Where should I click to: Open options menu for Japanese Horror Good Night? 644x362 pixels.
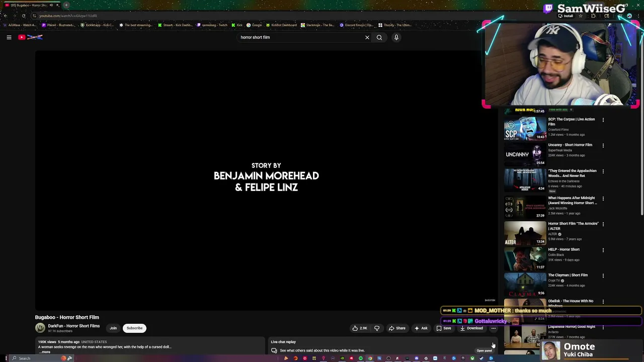pos(603,328)
